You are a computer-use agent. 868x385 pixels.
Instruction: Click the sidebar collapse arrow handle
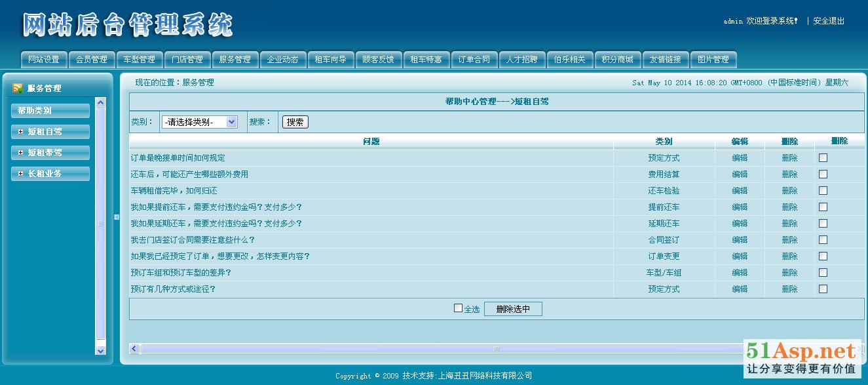[117, 217]
